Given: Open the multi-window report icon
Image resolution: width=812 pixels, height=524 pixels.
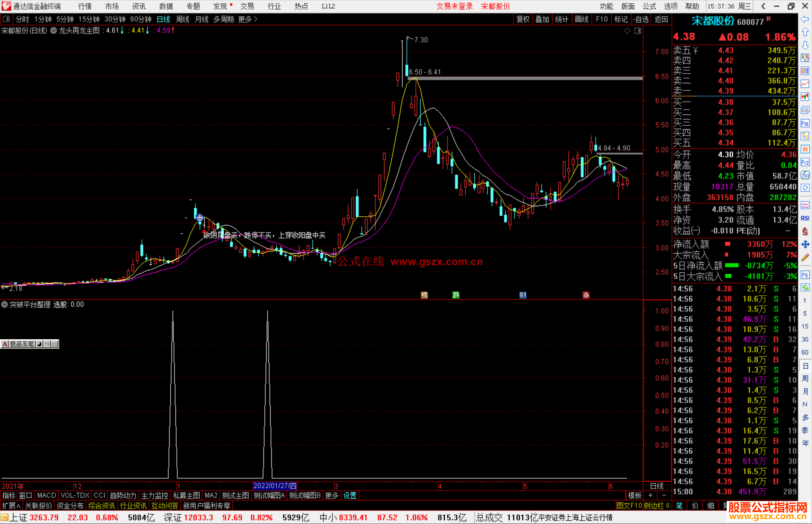Looking at the screenshot, I should (x=805, y=110).
